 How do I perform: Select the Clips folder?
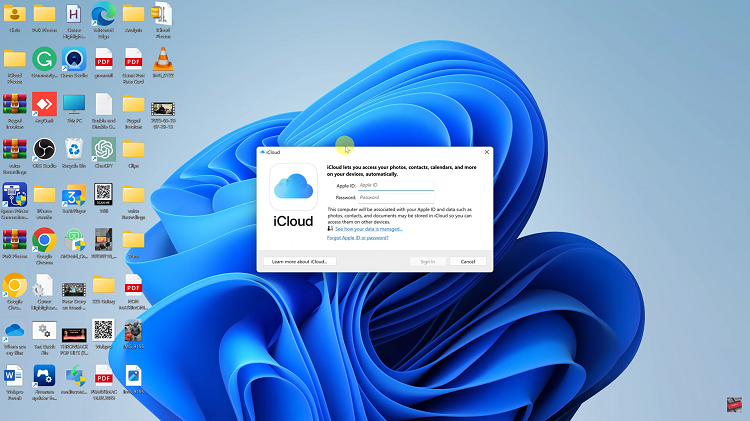click(x=133, y=153)
